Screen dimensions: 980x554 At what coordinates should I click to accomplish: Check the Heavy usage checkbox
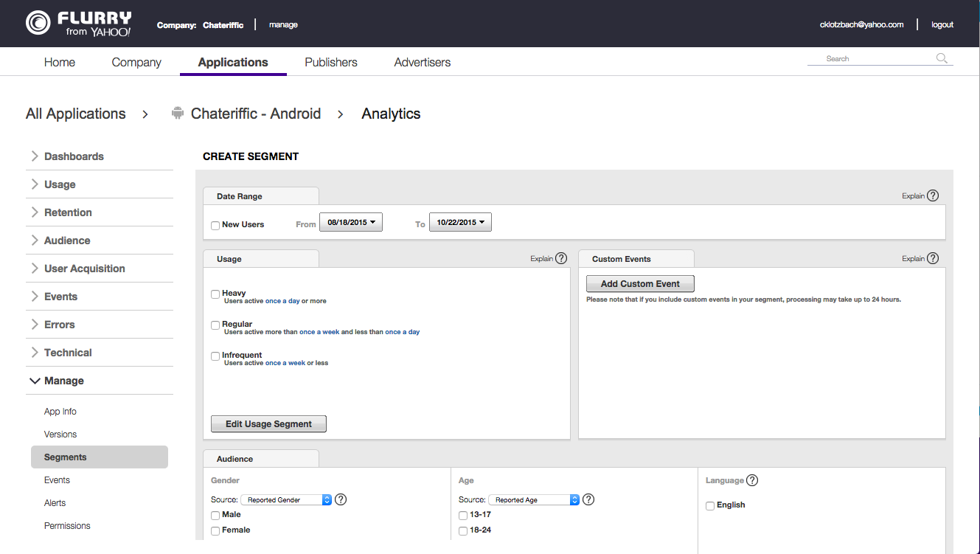pyautogui.click(x=215, y=294)
